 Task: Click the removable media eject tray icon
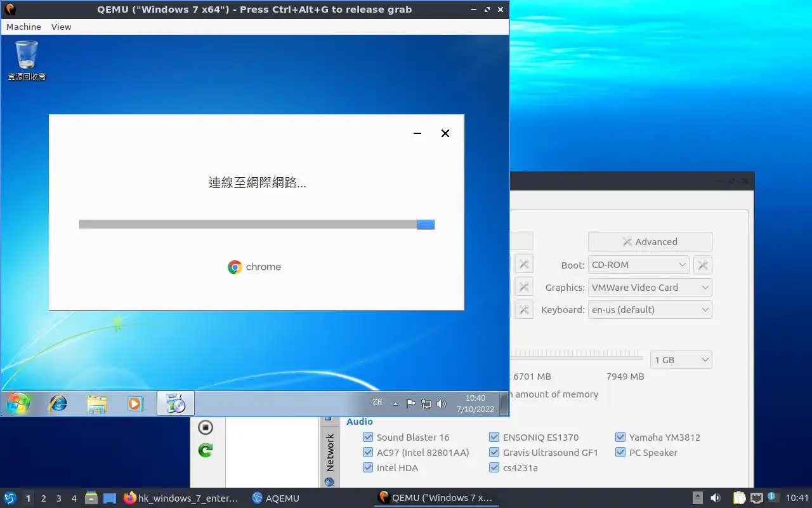(697, 498)
